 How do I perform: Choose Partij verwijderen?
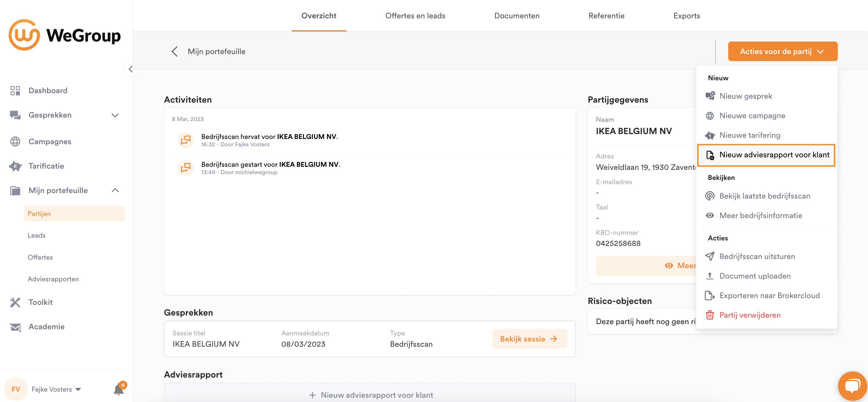click(766, 315)
